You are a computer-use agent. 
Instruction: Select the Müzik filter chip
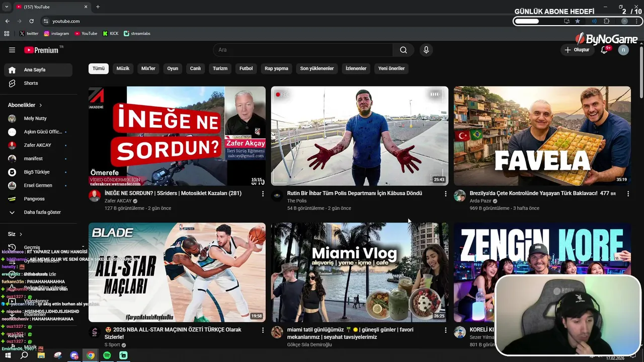point(123,68)
